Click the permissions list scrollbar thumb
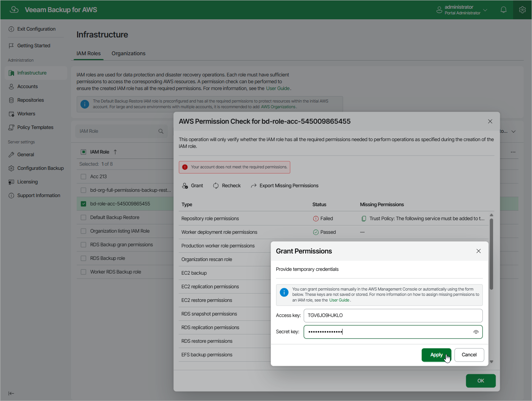Viewport: 532px width, 401px height. (x=491, y=254)
